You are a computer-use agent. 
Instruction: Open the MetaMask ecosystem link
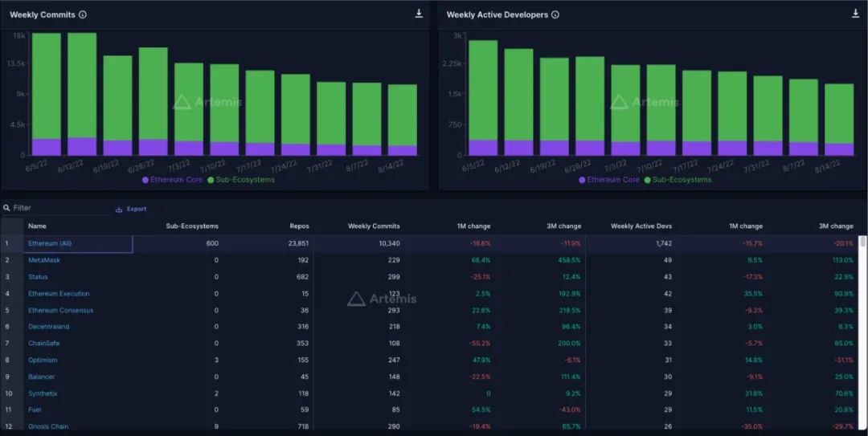[44, 260]
